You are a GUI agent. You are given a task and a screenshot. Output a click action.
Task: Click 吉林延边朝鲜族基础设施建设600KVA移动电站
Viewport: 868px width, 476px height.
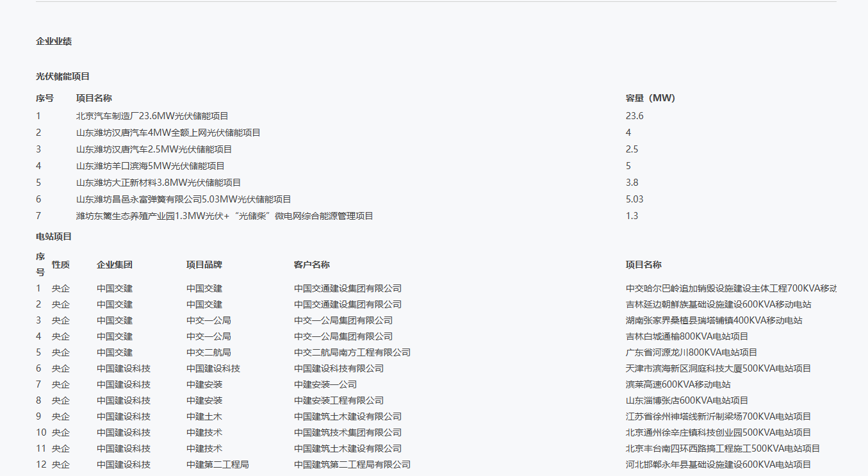click(x=719, y=304)
